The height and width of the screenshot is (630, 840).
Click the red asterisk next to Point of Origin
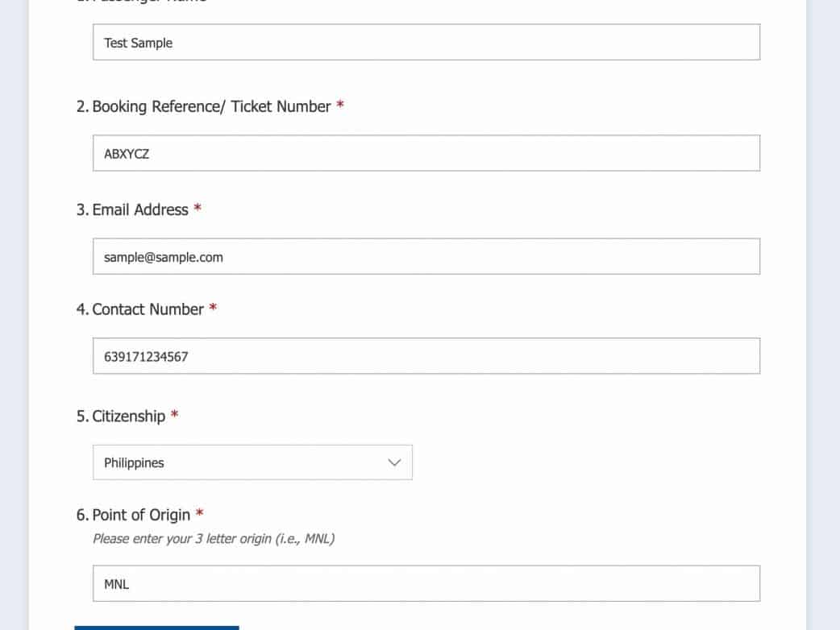click(x=199, y=515)
